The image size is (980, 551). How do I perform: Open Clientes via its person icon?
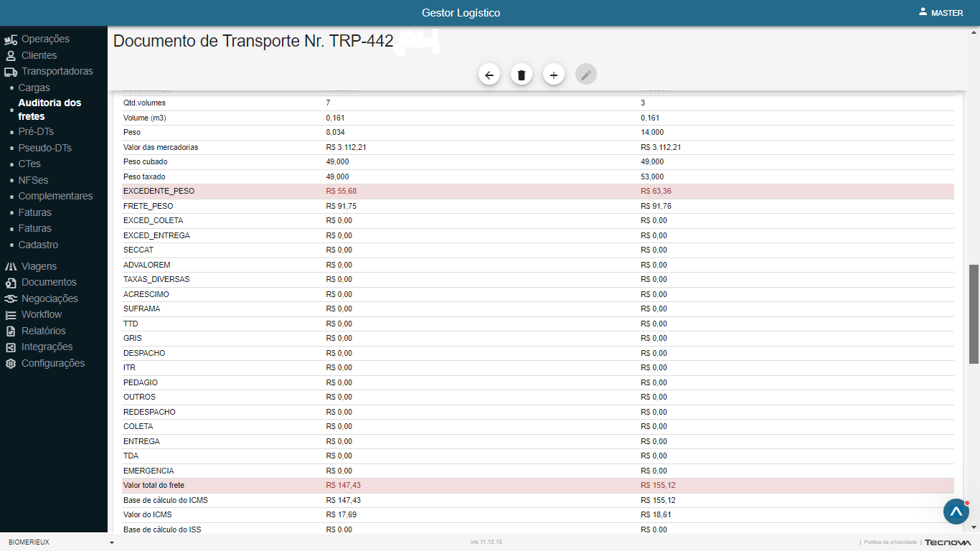10,55
